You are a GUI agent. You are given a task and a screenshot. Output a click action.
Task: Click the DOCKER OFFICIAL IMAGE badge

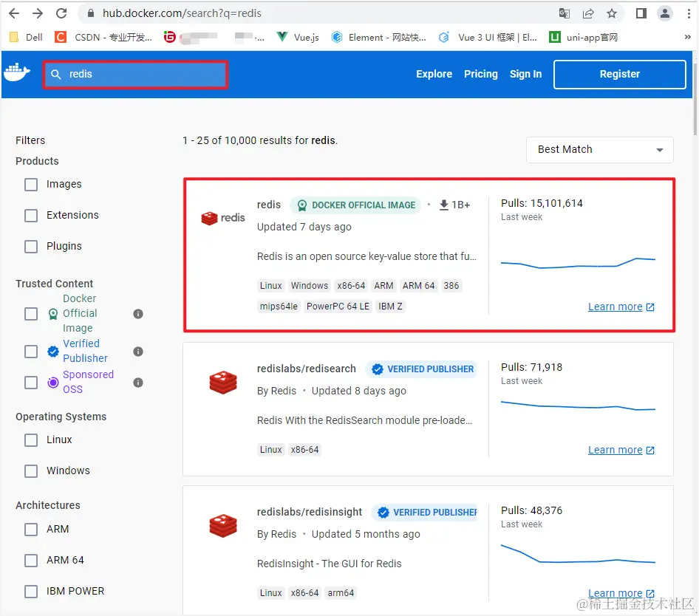(x=355, y=205)
